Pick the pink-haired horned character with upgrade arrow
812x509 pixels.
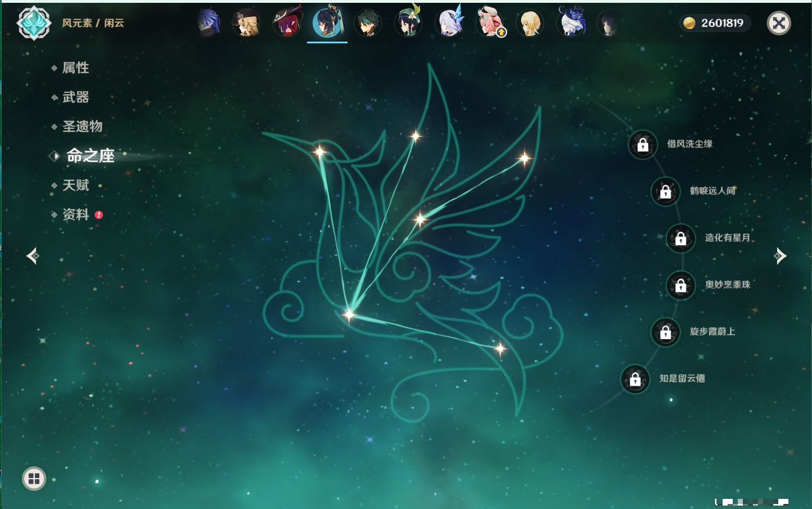490,23
